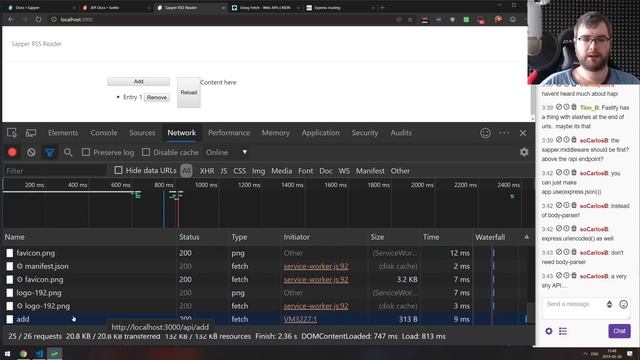
Task: Enable the Disable cache checkbox
Action: (x=146, y=152)
